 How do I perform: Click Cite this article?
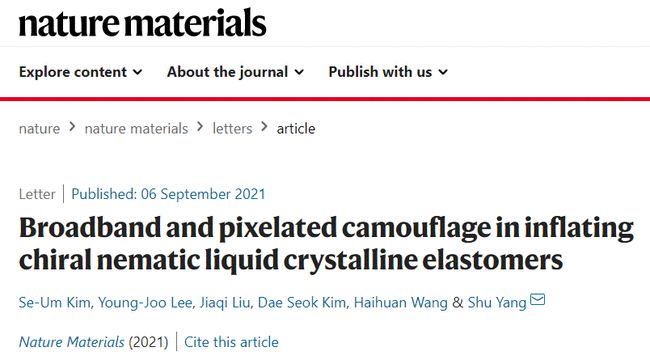click(x=231, y=342)
